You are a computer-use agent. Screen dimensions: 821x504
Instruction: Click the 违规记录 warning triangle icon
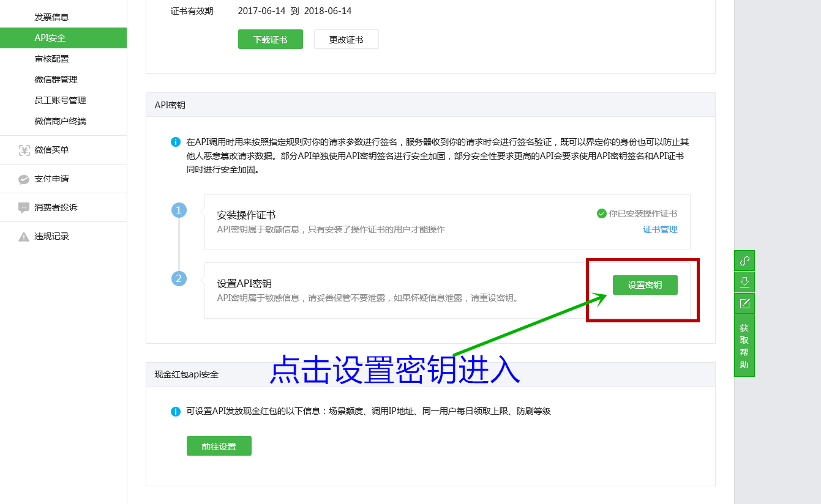coord(24,237)
